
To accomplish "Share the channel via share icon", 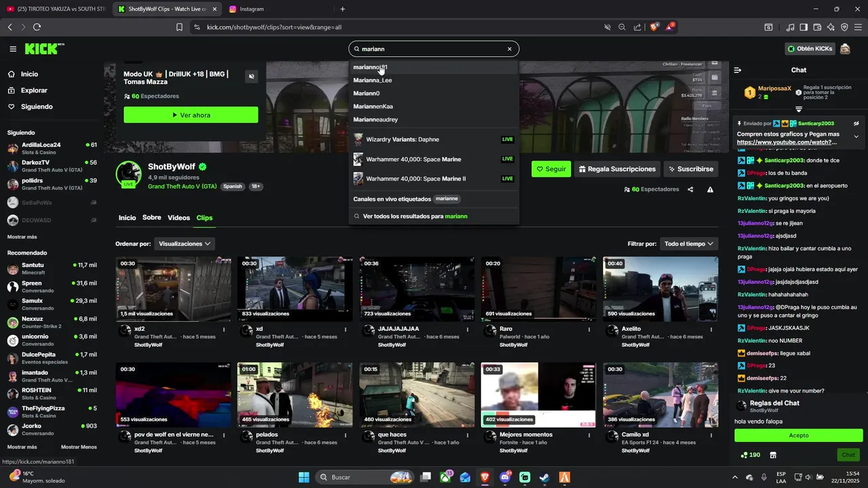I will [690, 190].
